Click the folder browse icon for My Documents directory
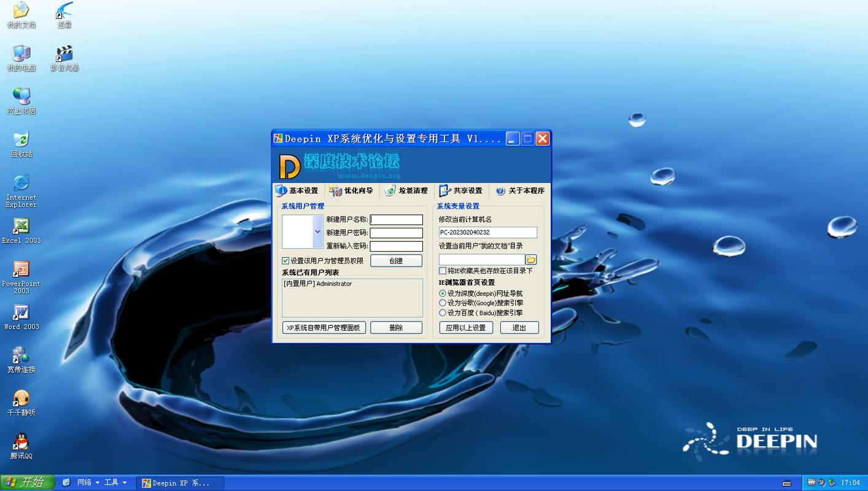868x491 pixels. [x=531, y=260]
